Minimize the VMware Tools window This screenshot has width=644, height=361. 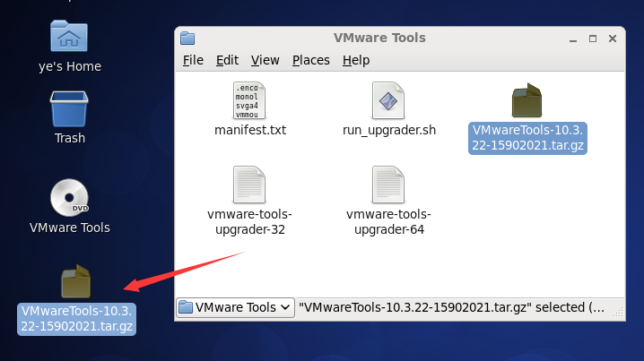tap(573, 39)
